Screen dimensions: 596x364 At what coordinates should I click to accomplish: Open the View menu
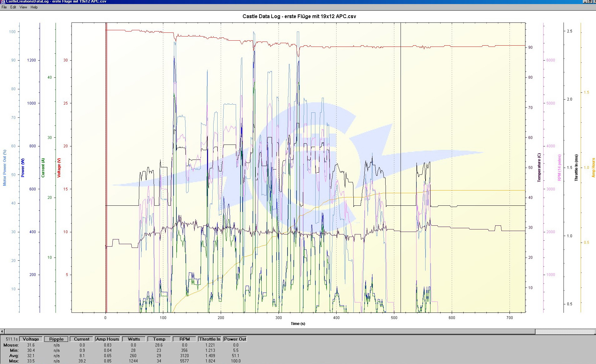pyautogui.click(x=23, y=7)
